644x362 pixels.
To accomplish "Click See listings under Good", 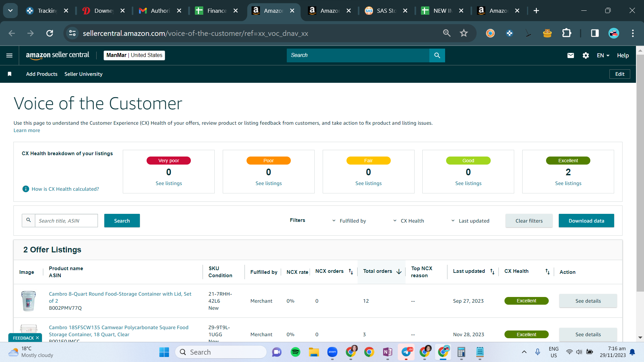I will (x=468, y=183).
